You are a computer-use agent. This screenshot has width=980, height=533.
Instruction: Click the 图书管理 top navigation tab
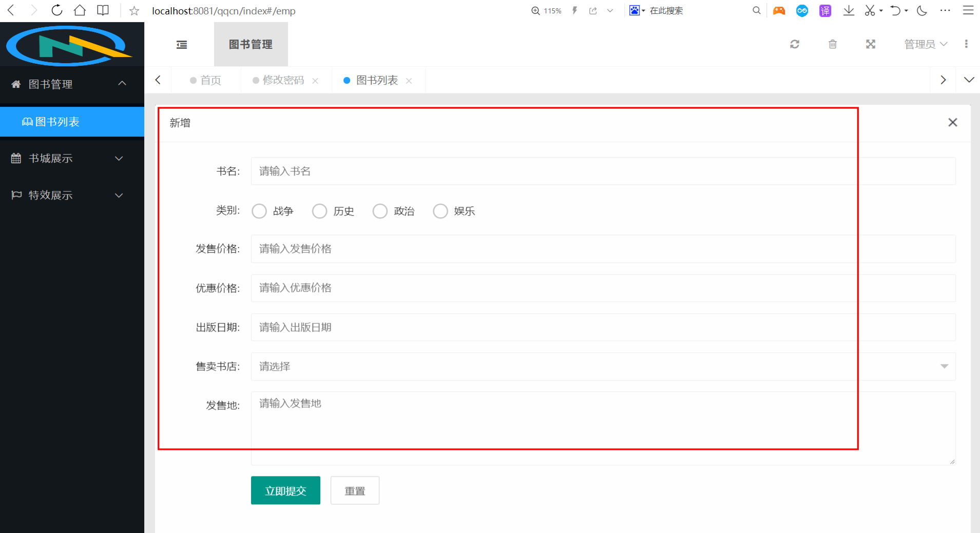[251, 45]
